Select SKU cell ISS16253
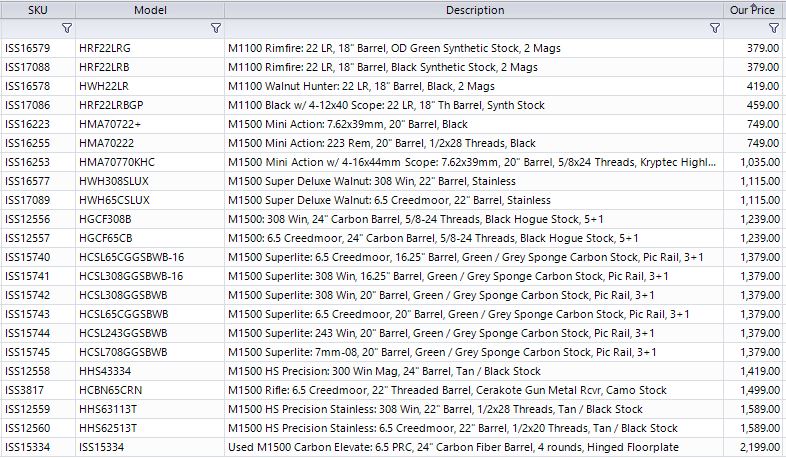This screenshot has width=786, height=458. point(38,162)
